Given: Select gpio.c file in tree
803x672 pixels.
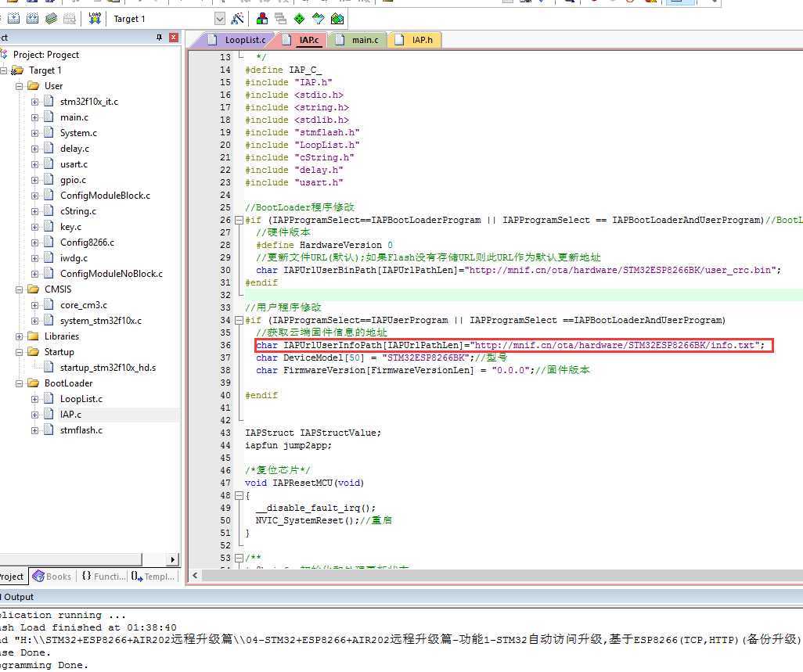Looking at the screenshot, I should (74, 180).
